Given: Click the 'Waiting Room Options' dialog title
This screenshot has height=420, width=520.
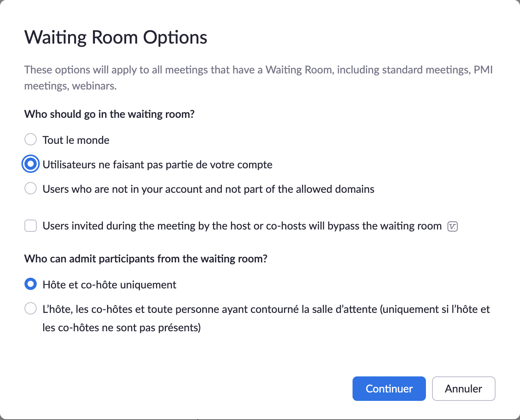Looking at the screenshot, I should pyautogui.click(x=115, y=37).
